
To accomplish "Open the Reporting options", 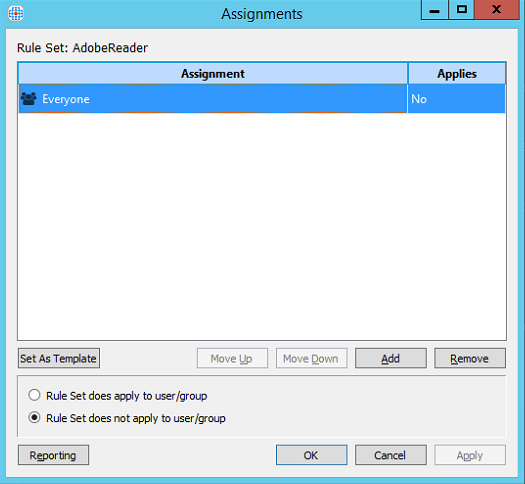I will pos(53,455).
